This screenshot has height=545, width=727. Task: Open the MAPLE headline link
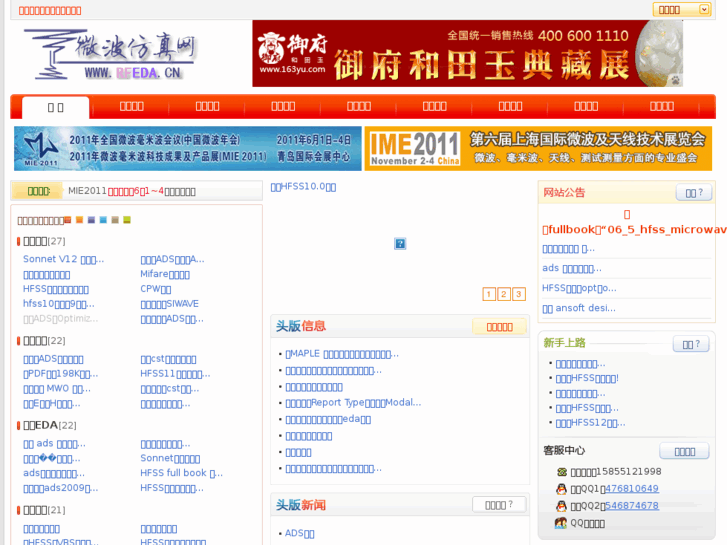click(342, 354)
